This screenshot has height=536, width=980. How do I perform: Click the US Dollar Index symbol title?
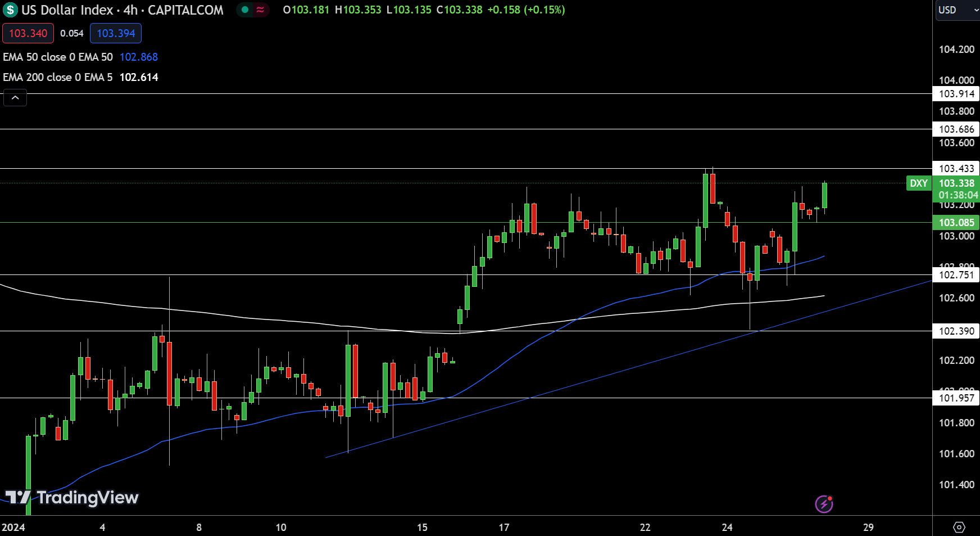pyautogui.click(x=67, y=10)
